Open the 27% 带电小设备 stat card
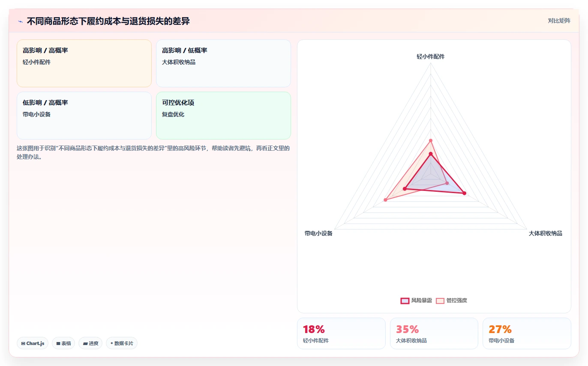588x366 pixels. (527, 333)
